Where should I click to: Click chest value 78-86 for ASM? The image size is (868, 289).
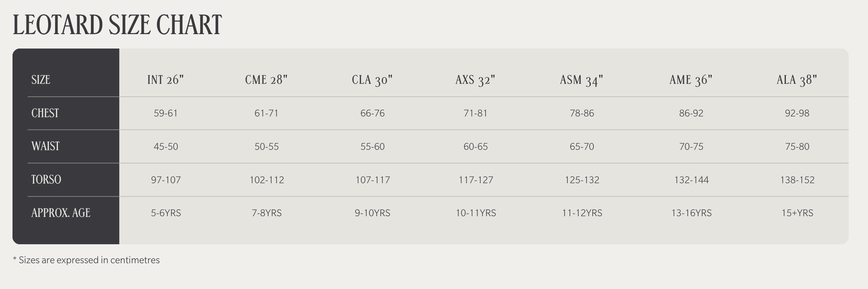(x=582, y=113)
